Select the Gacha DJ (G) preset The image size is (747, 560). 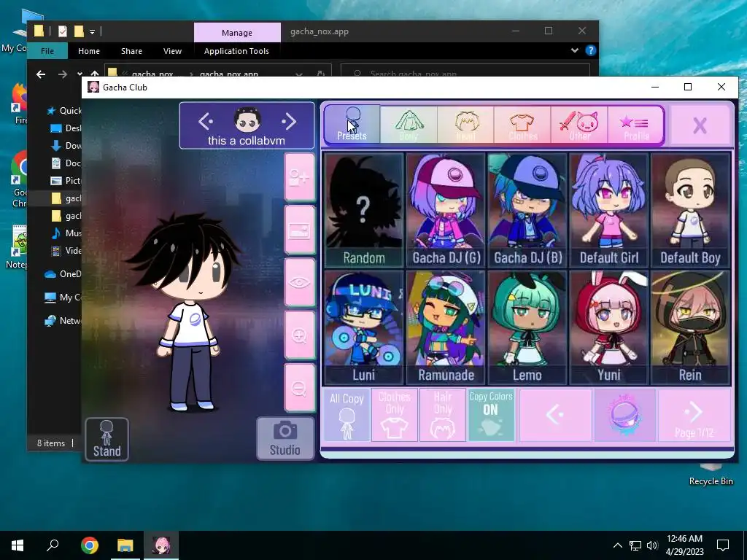(x=446, y=210)
